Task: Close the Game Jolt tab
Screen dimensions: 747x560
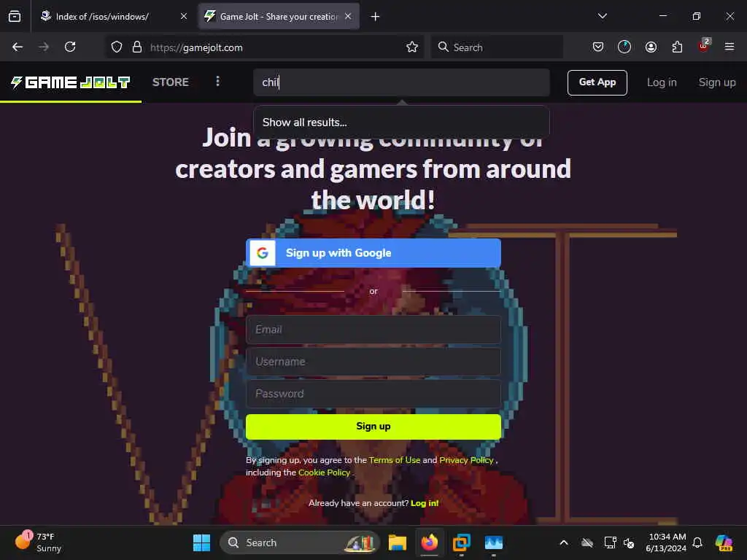Action: pos(348,16)
